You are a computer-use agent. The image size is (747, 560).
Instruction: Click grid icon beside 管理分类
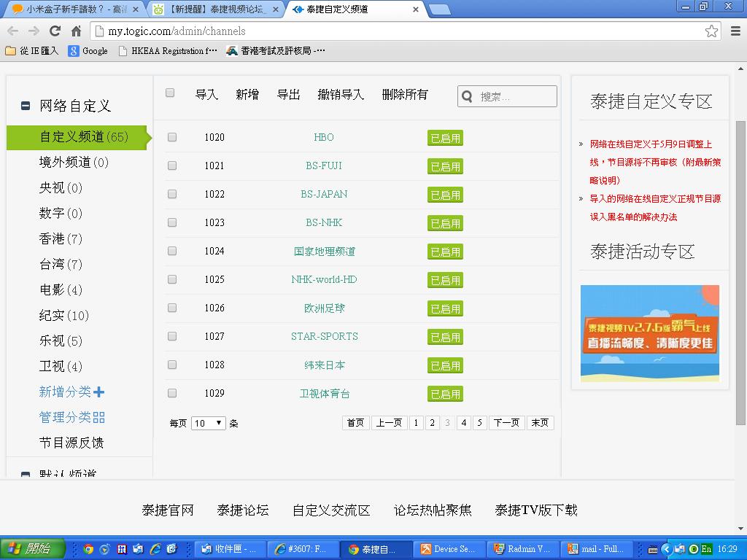pyautogui.click(x=99, y=418)
